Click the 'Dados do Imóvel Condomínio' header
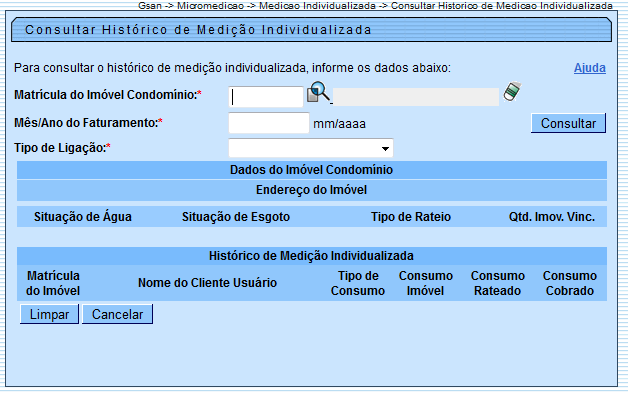 [x=312, y=170]
